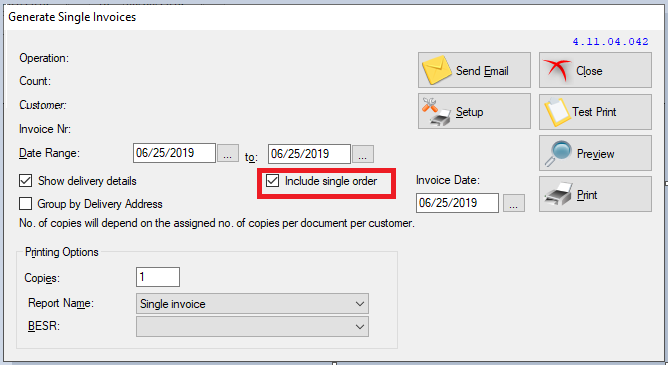Click the Preview magnifier icon

click(x=558, y=153)
